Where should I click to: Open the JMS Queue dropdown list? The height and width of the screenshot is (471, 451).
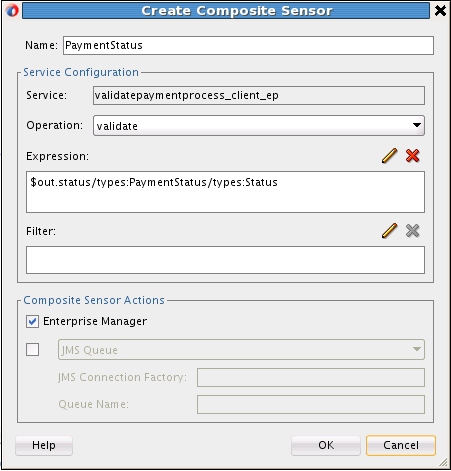tap(241, 350)
